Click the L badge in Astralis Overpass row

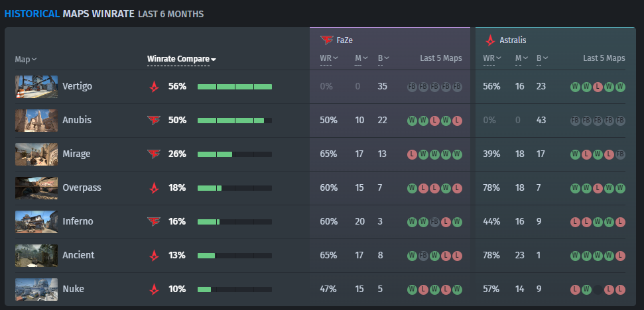pos(598,188)
